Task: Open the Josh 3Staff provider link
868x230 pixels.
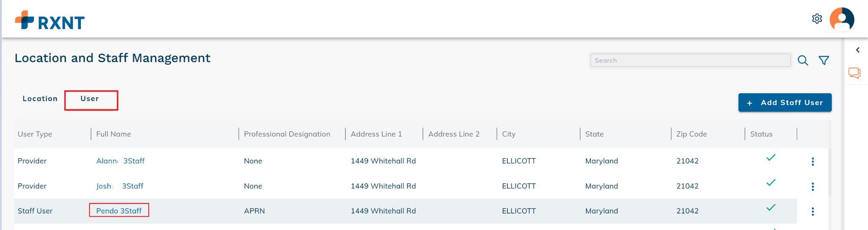Action: click(120, 186)
